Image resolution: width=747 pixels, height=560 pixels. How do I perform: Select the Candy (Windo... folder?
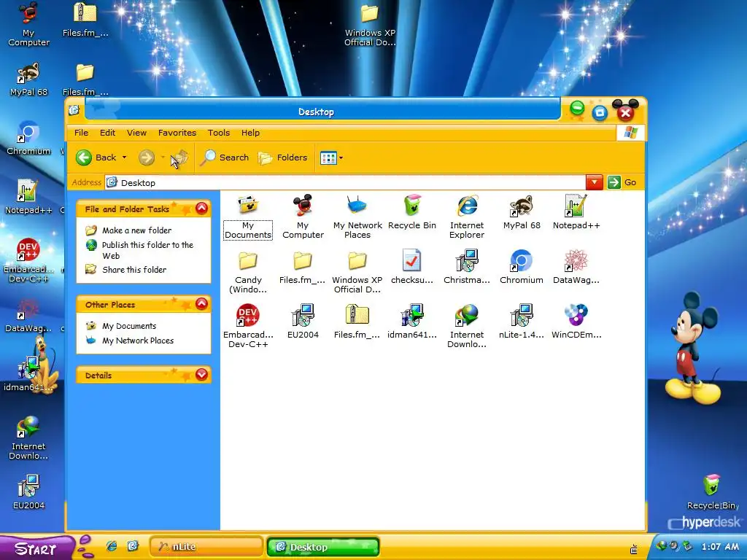point(248,260)
